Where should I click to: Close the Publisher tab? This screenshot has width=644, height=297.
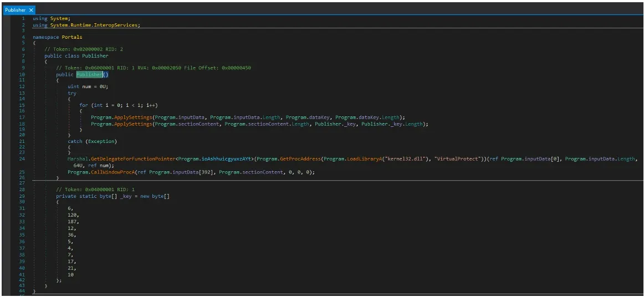click(31, 10)
